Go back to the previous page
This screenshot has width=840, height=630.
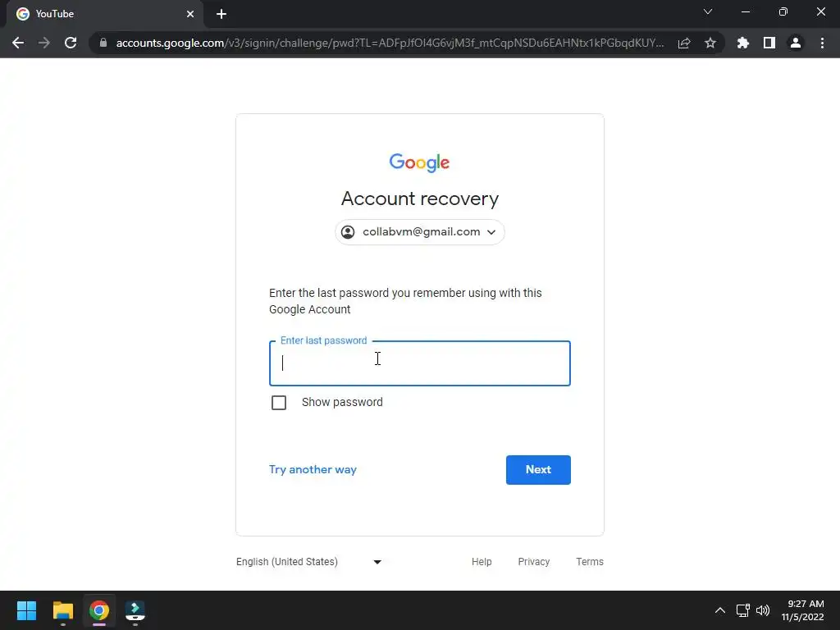click(x=18, y=43)
